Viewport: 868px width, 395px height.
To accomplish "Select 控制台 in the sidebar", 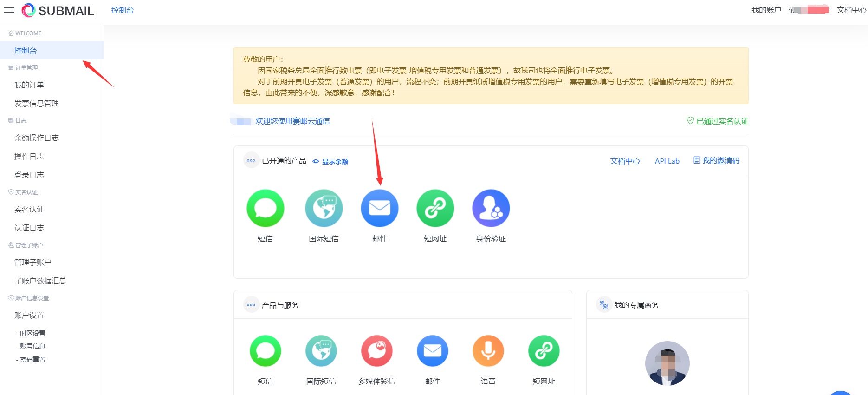I will click(52, 50).
